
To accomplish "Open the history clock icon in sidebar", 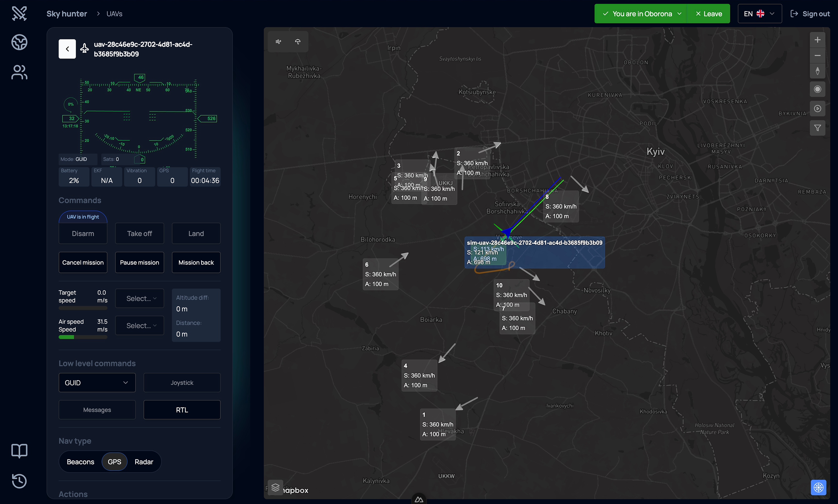I will click(x=19, y=481).
